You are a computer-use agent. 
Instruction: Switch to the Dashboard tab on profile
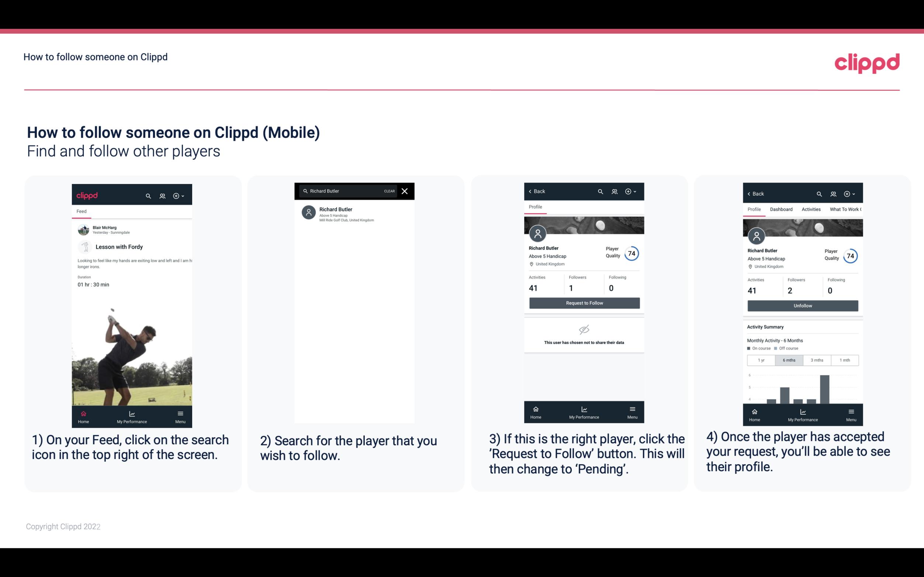point(781,209)
